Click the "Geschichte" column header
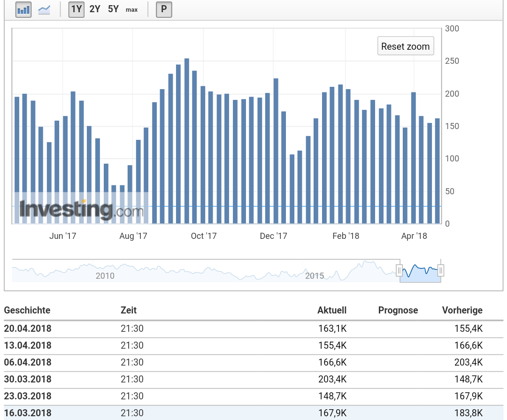The width and height of the screenshot is (507, 420). point(27,310)
